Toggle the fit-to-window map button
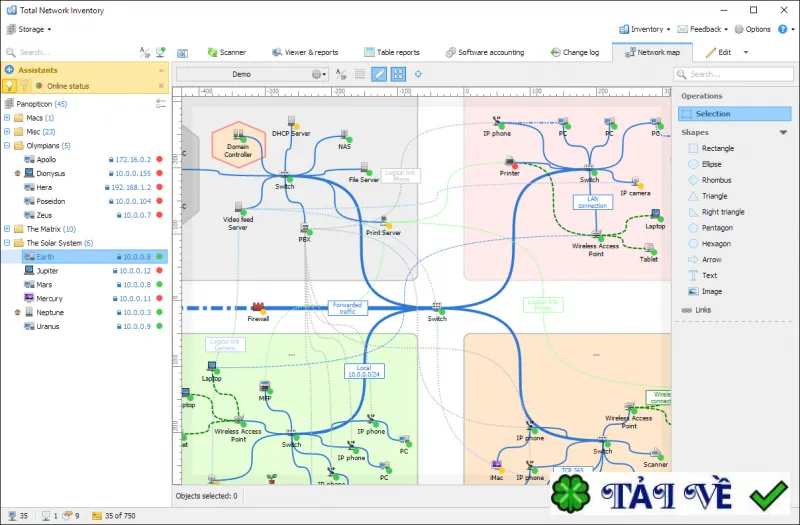 click(x=398, y=74)
